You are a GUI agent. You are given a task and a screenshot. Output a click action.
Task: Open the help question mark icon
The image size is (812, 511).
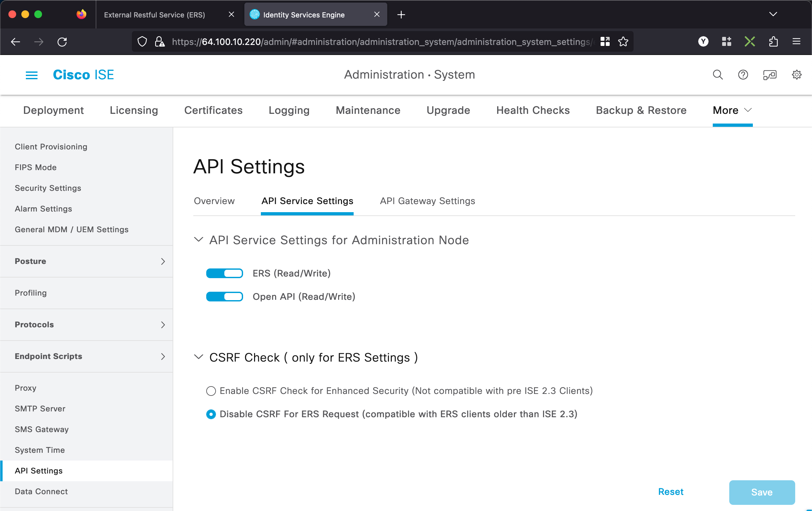(743, 75)
